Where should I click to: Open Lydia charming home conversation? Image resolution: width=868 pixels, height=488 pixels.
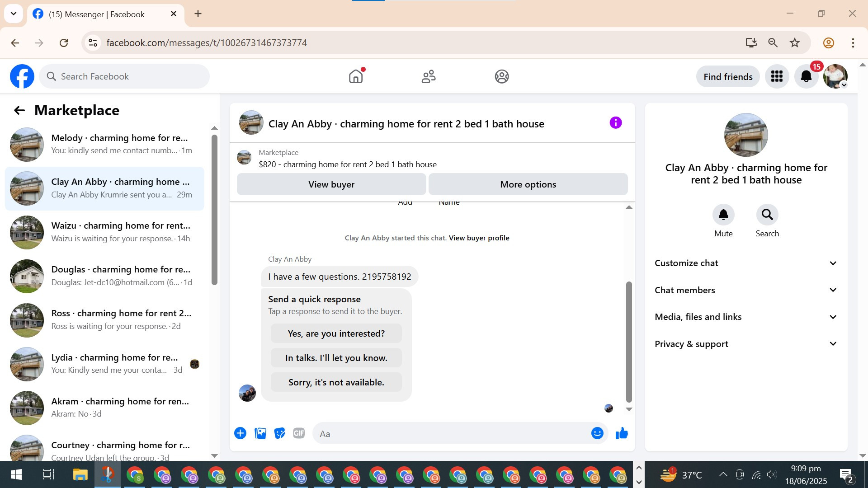point(104,364)
